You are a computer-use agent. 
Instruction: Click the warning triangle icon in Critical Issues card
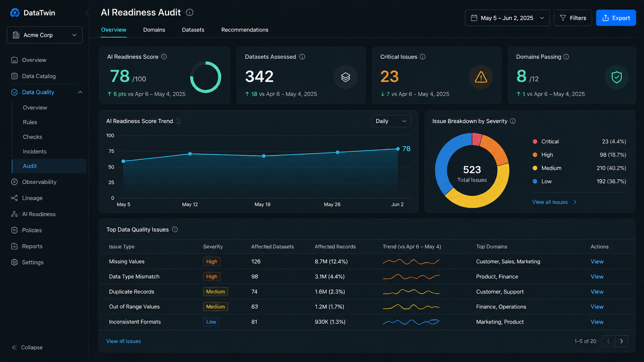pos(481,77)
